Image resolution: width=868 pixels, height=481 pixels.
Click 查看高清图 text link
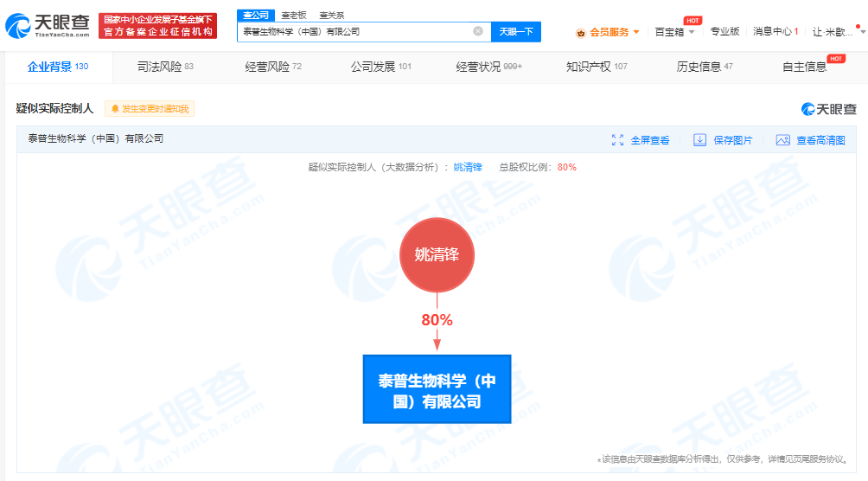821,140
